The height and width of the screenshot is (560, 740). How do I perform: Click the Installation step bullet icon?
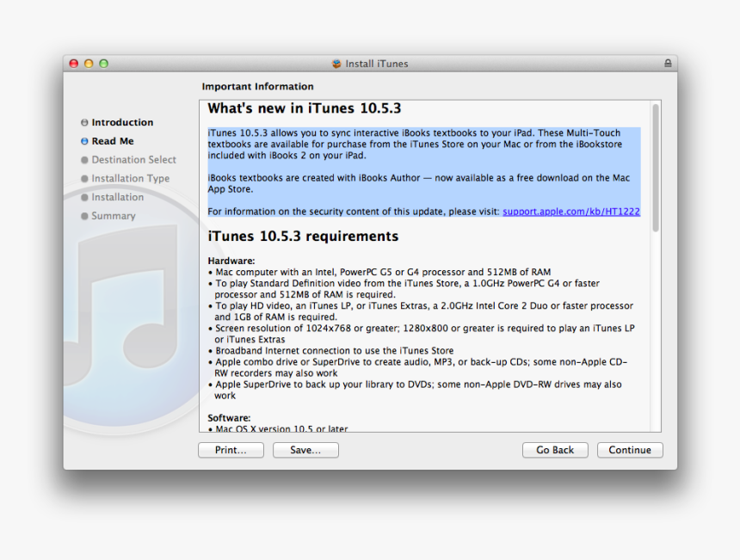tap(84, 197)
